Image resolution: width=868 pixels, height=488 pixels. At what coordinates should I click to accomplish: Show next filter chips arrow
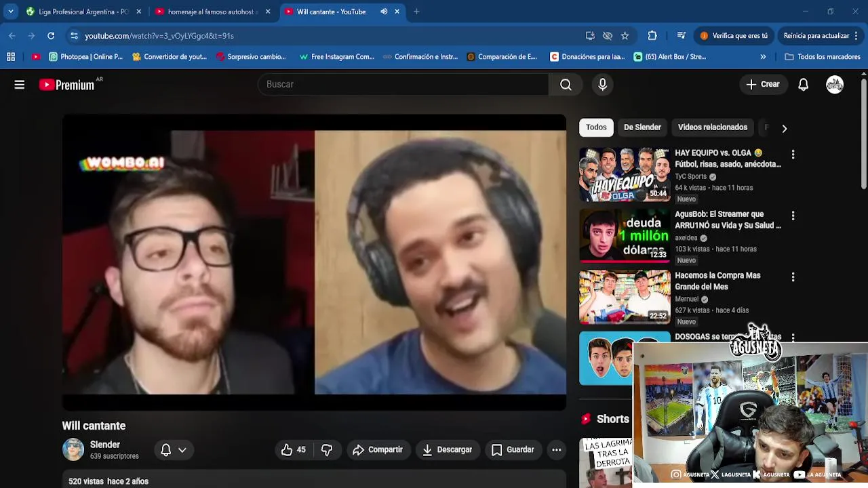[x=784, y=128]
